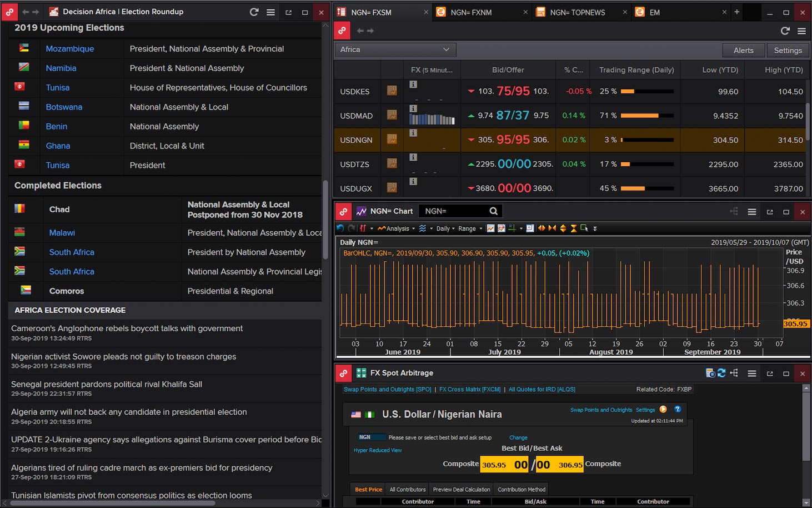Image resolution: width=812 pixels, height=508 pixels.
Task: Open the Analysis dropdown in chart toolbar
Action: click(x=397, y=228)
